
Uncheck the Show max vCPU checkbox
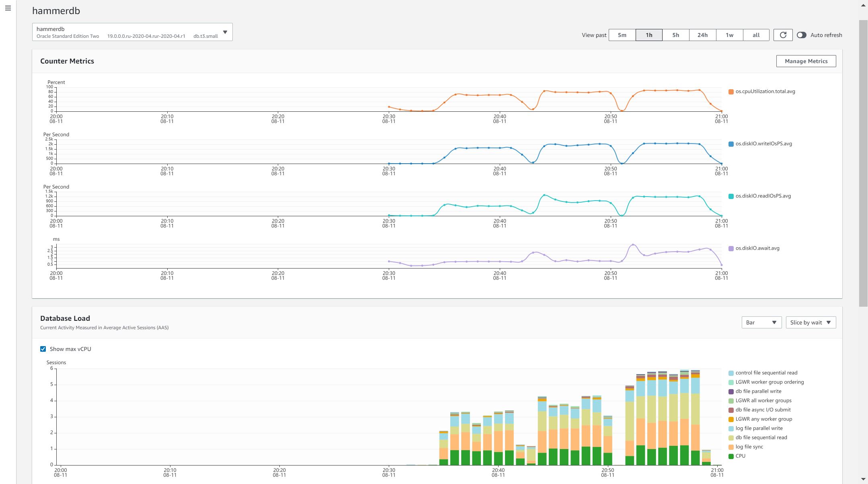point(43,349)
